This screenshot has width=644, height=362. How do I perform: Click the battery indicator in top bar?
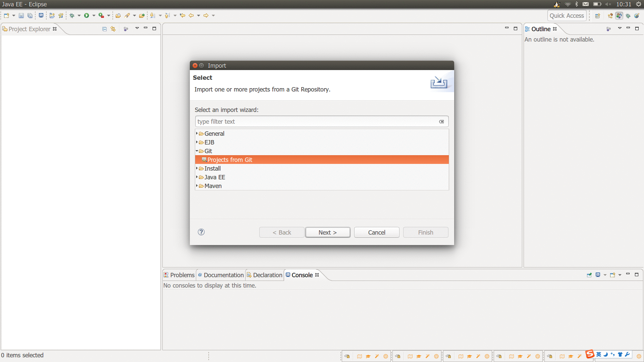(x=597, y=4)
